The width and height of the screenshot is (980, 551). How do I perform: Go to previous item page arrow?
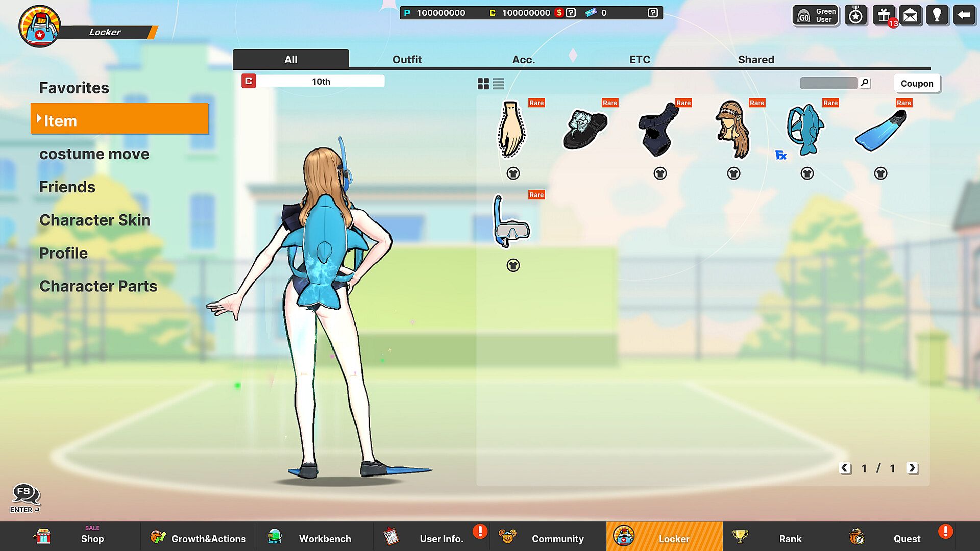[x=845, y=468]
